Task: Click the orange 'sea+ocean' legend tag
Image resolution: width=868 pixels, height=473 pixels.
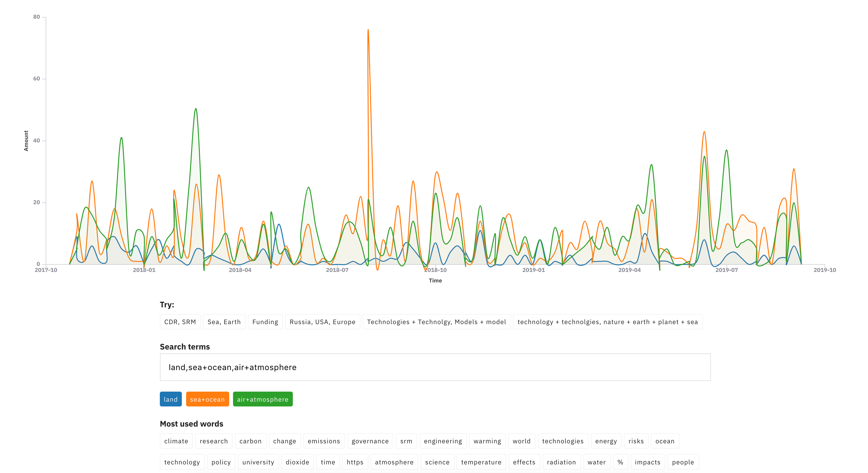Action: 207,399
